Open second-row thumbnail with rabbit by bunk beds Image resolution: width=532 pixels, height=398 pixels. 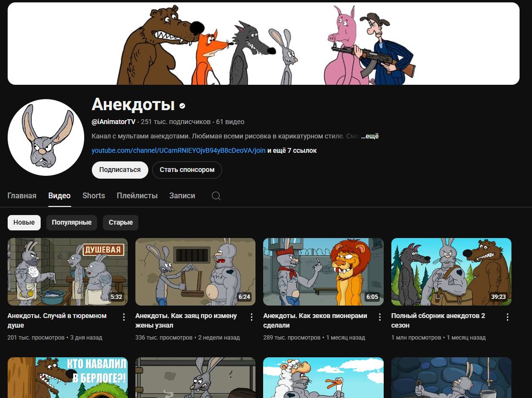click(195, 377)
